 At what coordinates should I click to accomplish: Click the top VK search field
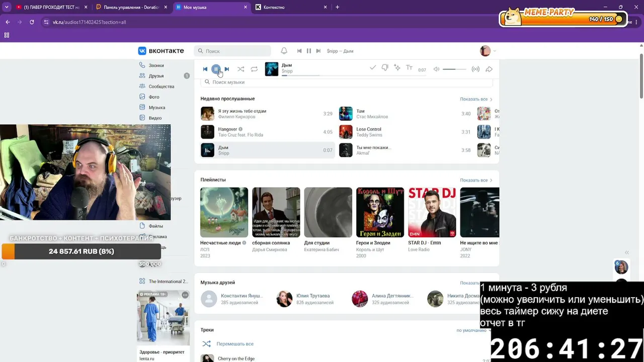click(232, 51)
